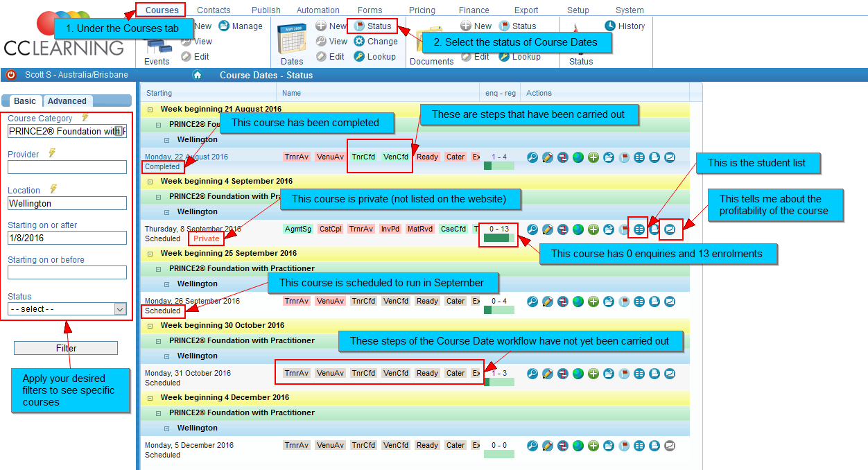This screenshot has width=868, height=470.
Task: Open student list icon for 31 October course
Action: [639, 374]
